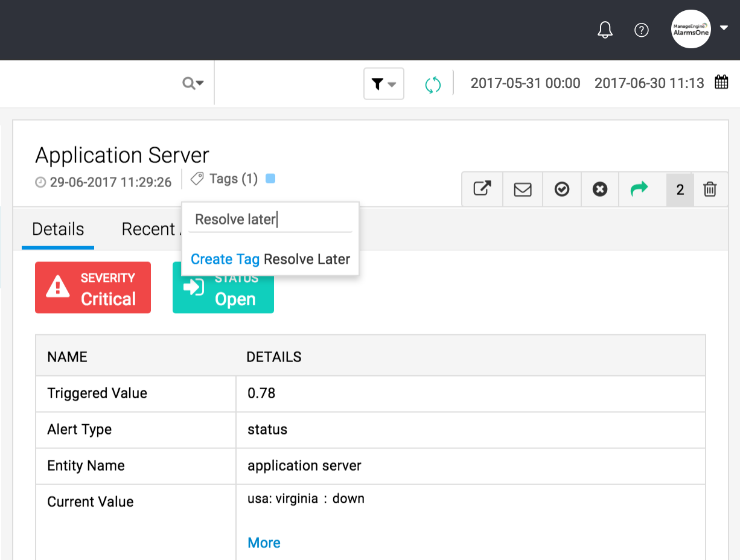740x560 pixels.
Task: Click the AlarmsOne profile avatar
Action: click(x=691, y=29)
